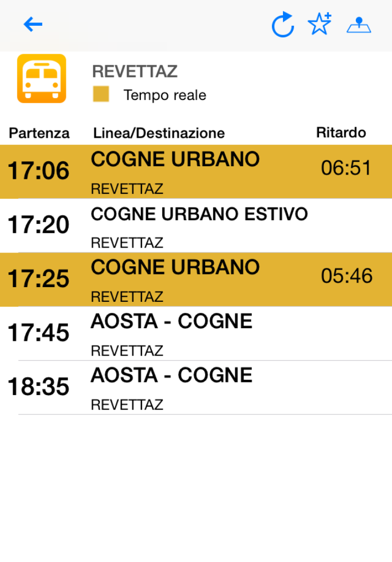
Task: Tap the Linea/Destinazione column header
Action: coord(159,133)
